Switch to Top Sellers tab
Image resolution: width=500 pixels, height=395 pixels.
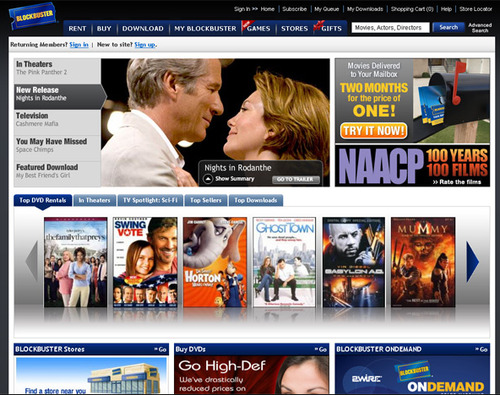(206, 200)
